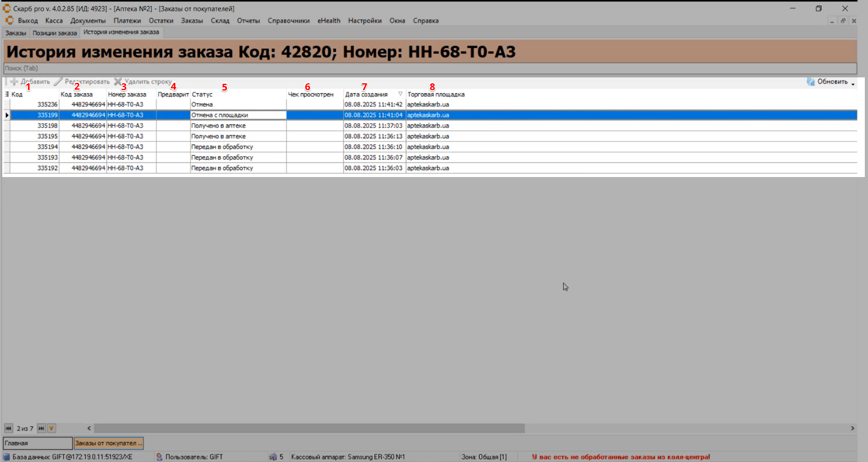Click the unprocessed call-center orders warning
This screenshot has width=868, height=462.
point(621,457)
